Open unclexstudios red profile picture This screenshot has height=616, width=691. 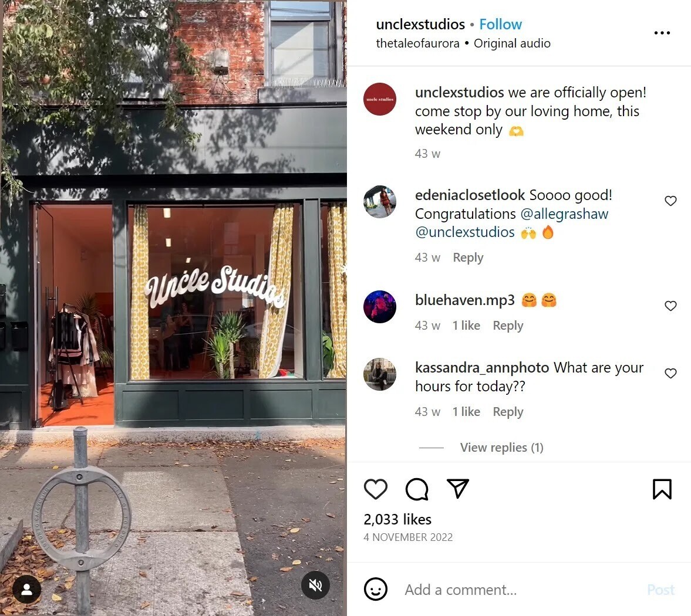click(x=380, y=99)
